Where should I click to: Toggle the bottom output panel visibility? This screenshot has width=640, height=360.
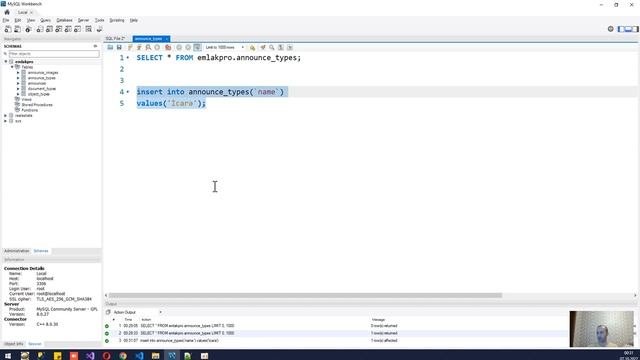(x=628, y=29)
